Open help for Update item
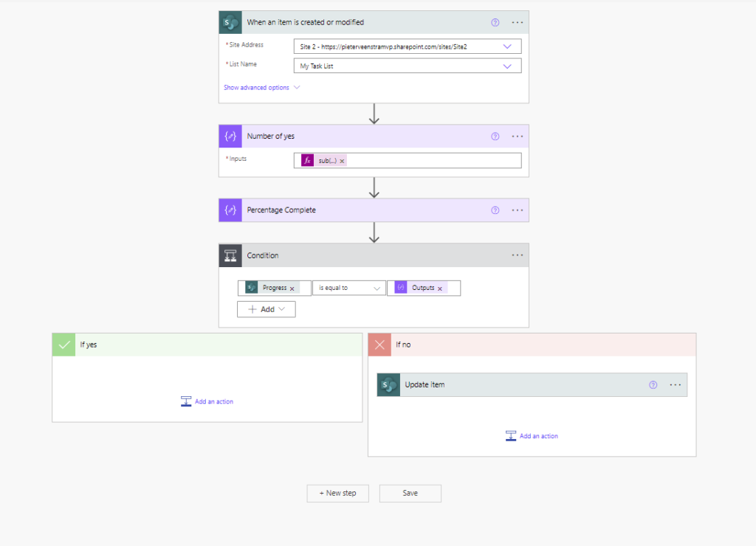756x546 pixels. 653,384
